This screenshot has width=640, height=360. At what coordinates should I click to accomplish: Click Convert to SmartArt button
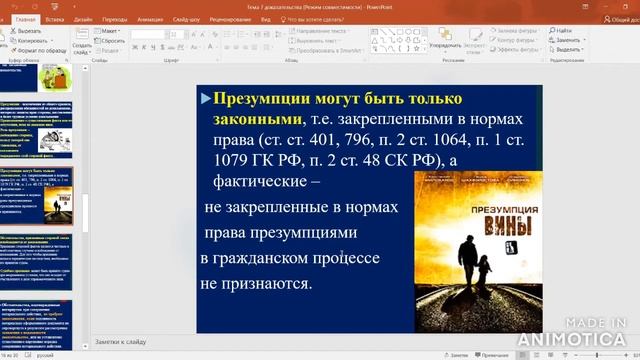pos(326,51)
